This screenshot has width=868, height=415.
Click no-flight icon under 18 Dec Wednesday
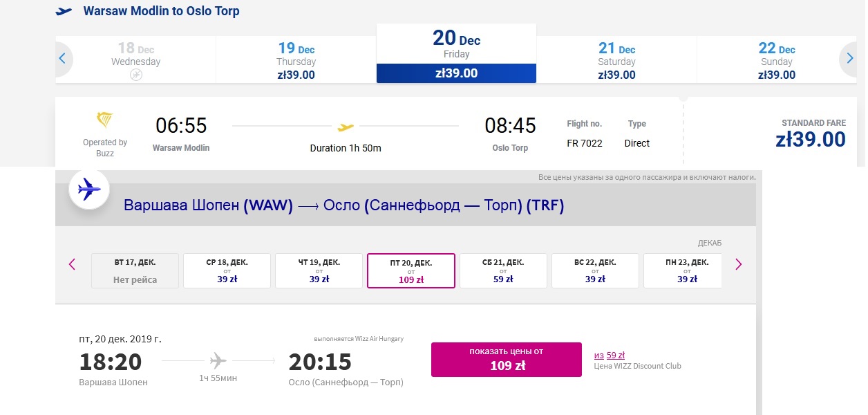(x=136, y=75)
